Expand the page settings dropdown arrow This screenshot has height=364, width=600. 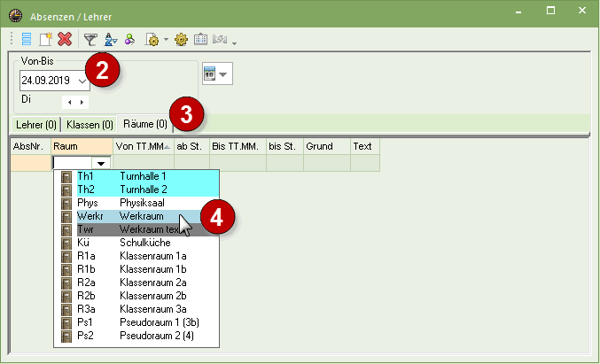(x=166, y=40)
